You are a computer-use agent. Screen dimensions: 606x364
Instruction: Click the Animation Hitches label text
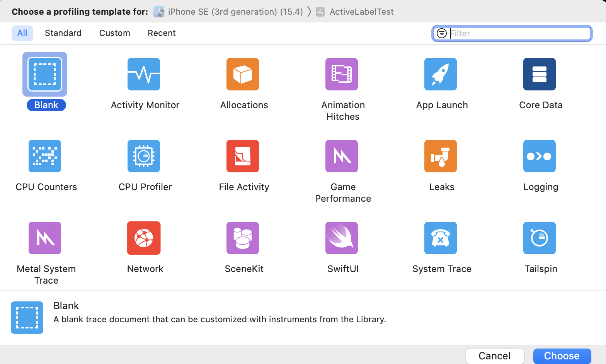(x=343, y=111)
